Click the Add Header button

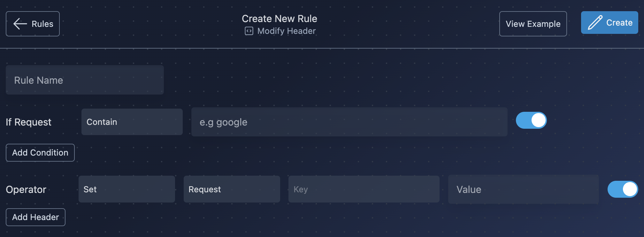point(35,217)
